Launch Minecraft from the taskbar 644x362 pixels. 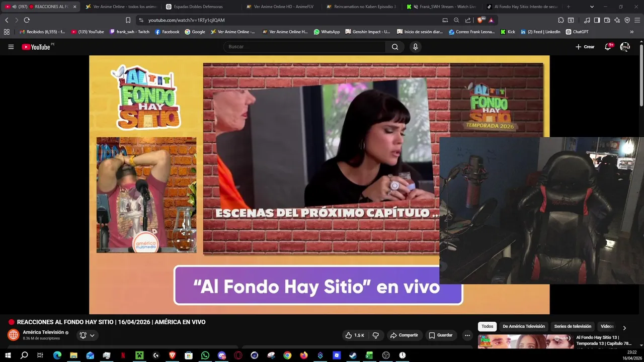(139, 355)
